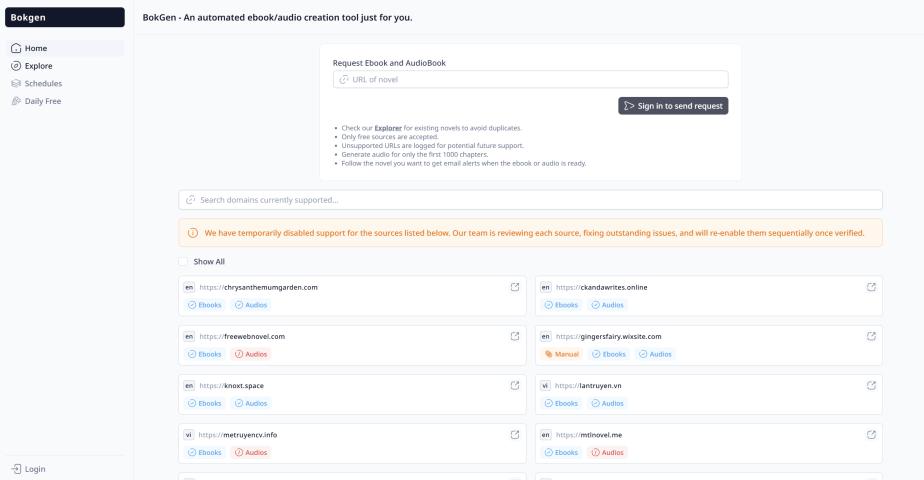Viewport: 924px width, 480px height.
Task: Click the search supported domains field
Action: click(x=530, y=200)
